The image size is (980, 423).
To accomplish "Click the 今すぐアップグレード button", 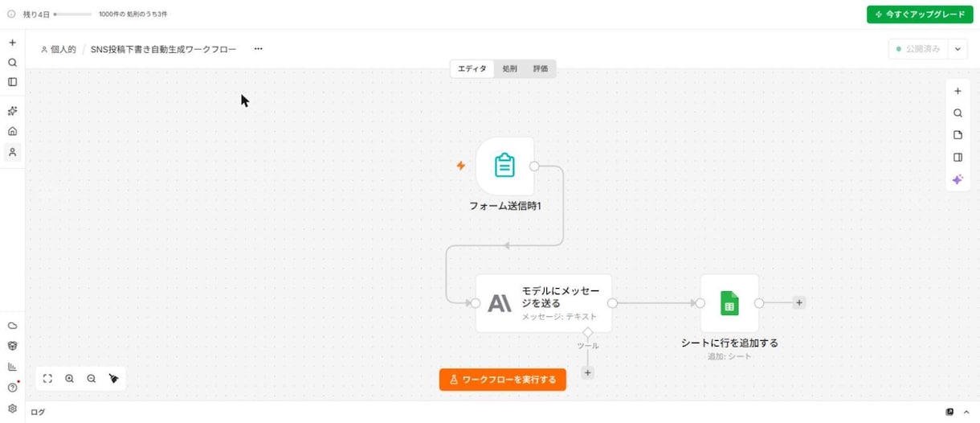I will 920,14.
